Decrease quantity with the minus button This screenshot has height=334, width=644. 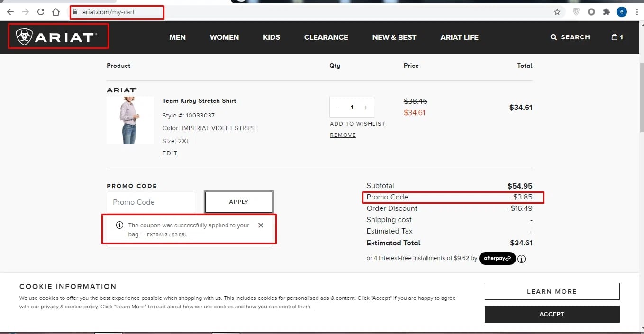point(337,108)
